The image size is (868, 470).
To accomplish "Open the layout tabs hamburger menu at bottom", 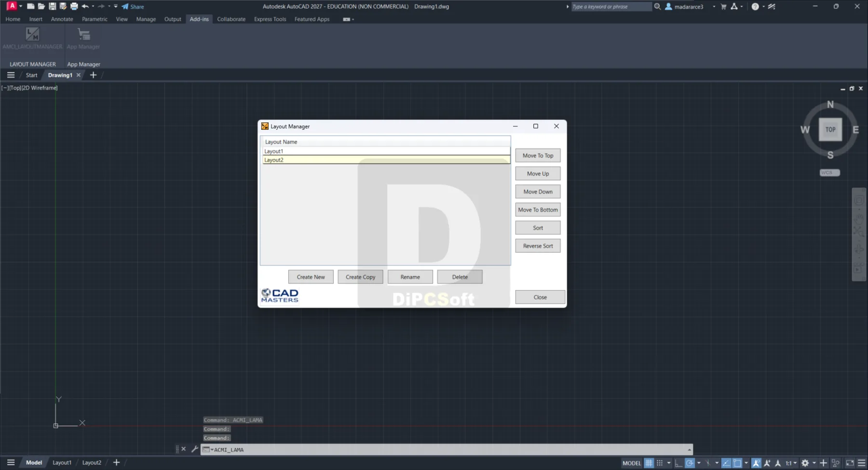I will (11, 462).
